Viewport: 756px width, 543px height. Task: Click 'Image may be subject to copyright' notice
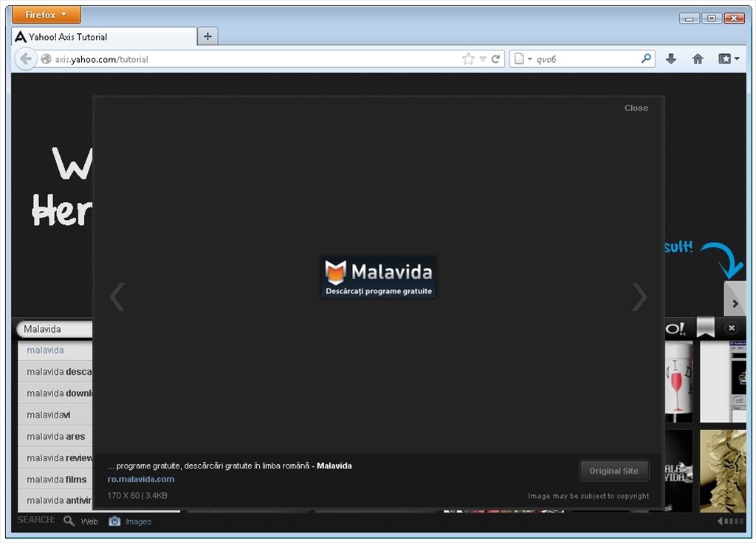tap(588, 496)
